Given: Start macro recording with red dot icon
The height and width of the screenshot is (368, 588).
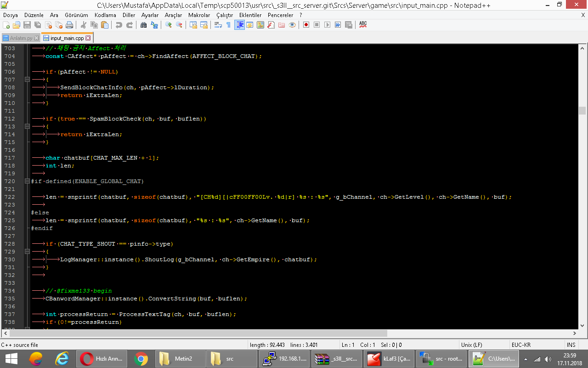Looking at the screenshot, I should 306,25.
